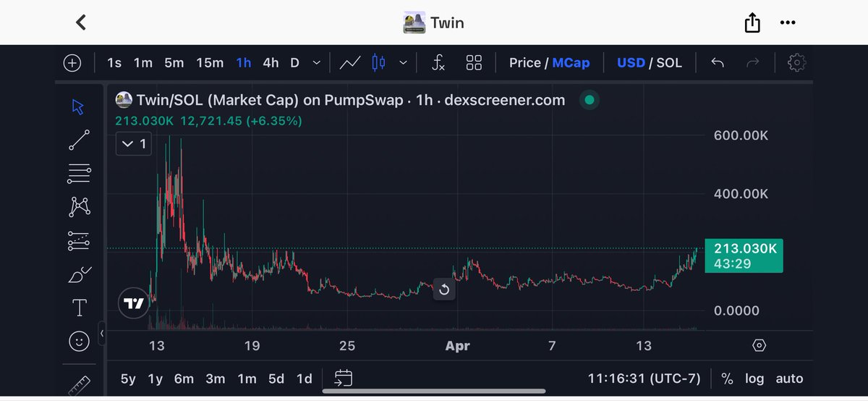Open the emoji icons tool
Image resolution: width=868 pixels, height=401 pixels.
pyautogui.click(x=79, y=341)
